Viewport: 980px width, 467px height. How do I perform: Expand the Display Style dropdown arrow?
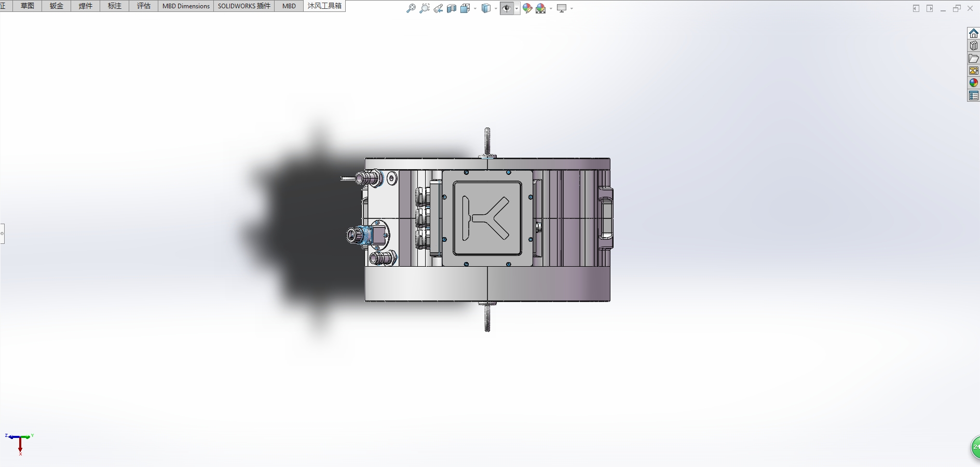(496, 8)
